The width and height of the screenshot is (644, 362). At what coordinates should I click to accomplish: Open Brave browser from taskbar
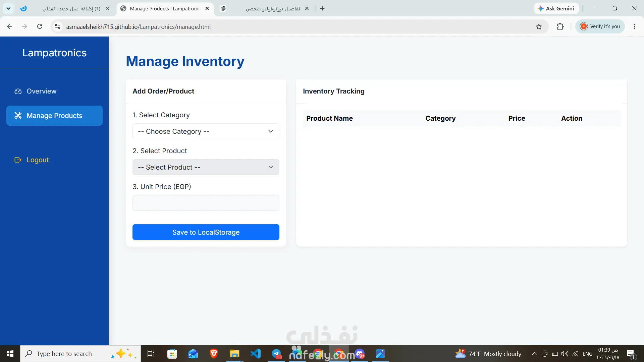[214, 354]
